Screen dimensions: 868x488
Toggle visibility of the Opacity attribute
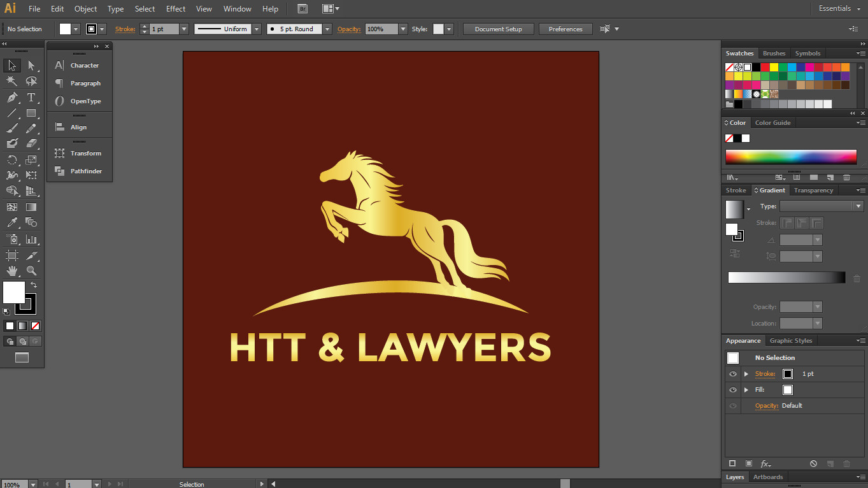(x=733, y=406)
